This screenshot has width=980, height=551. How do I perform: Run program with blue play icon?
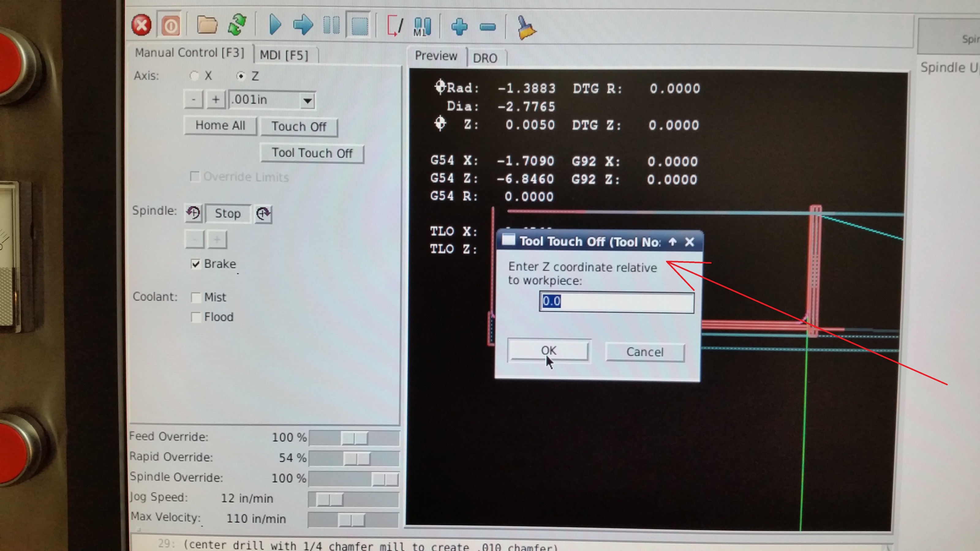275,25
